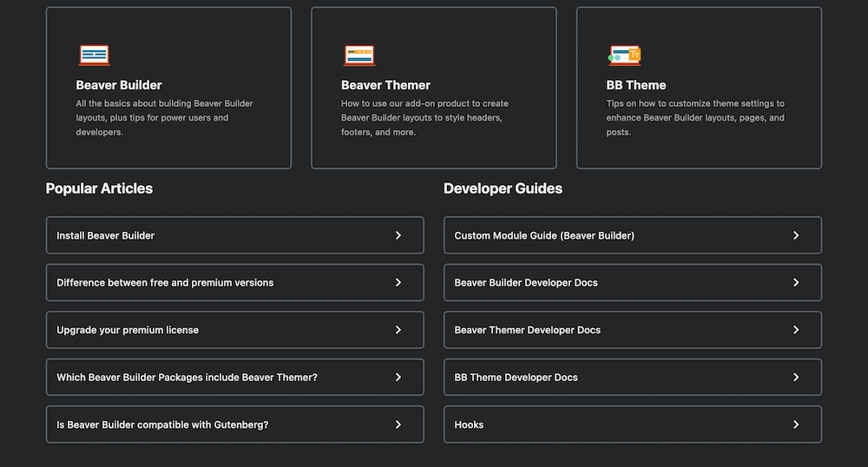The image size is (868, 467).
Task: Open the Beaver Themer card title
Action: 385,85
